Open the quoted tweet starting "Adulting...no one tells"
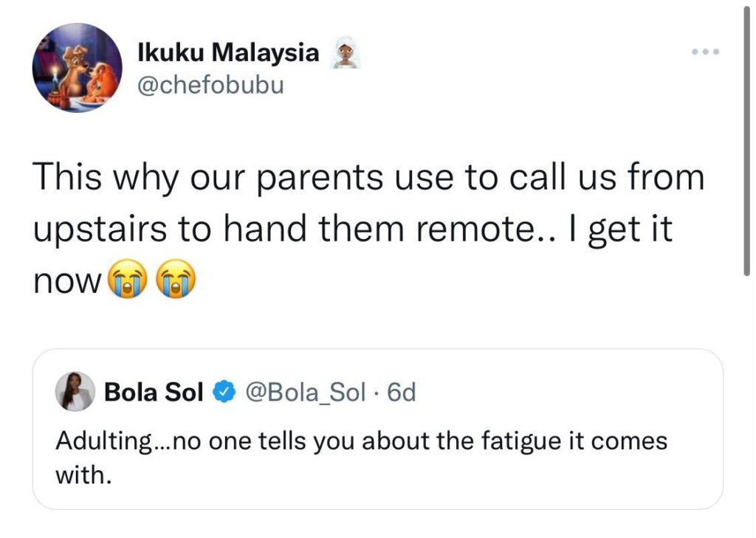This screenshot has width=756, height=538. pyautogui.click(x=361, y=442)
